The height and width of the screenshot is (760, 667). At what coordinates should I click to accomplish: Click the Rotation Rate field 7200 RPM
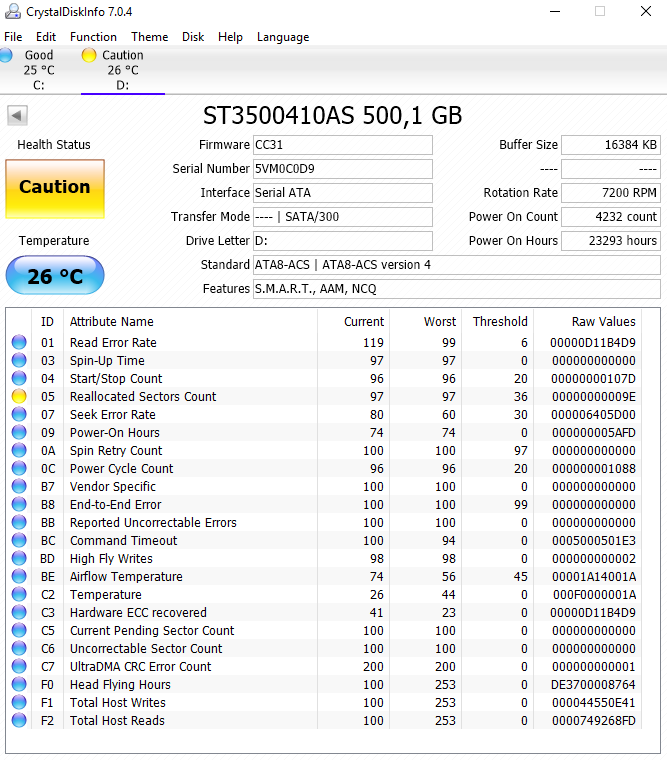(611, 193)
